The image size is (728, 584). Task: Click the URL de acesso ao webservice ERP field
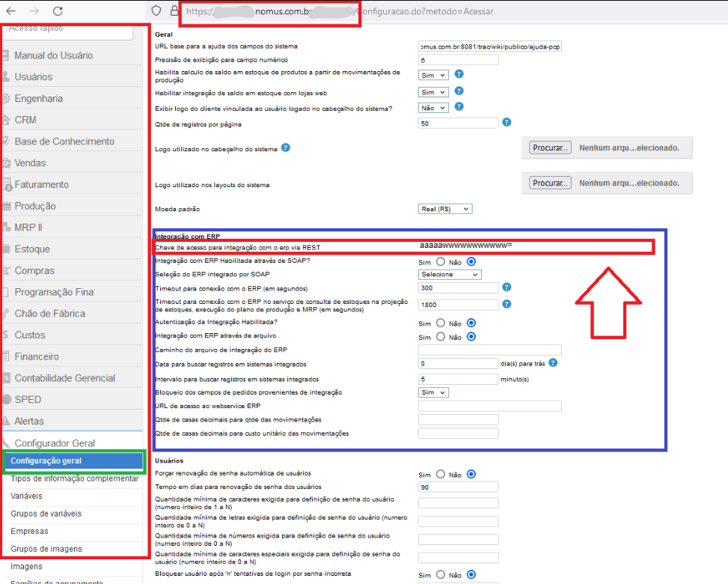489,406
